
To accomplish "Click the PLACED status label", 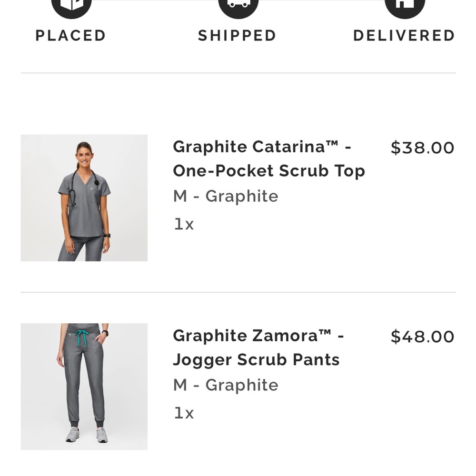I will pos(70,35).
